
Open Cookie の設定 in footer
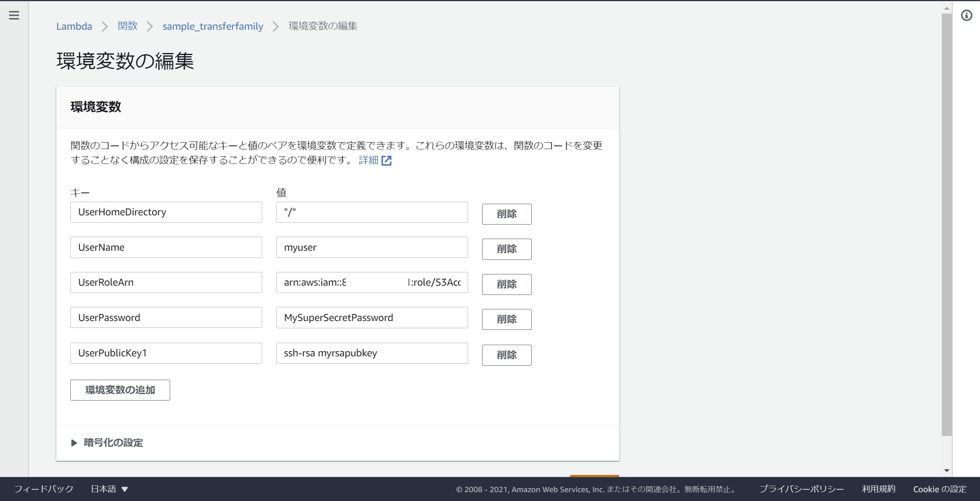[x=939, y=489]
